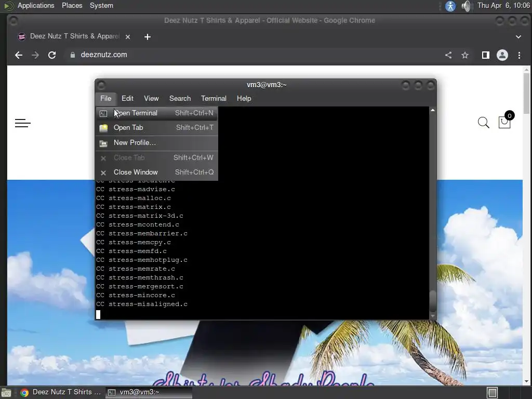Click the site lock icon
Image resolution: width=532 pixels, height=399 pixels.
[x=72, y=55]
